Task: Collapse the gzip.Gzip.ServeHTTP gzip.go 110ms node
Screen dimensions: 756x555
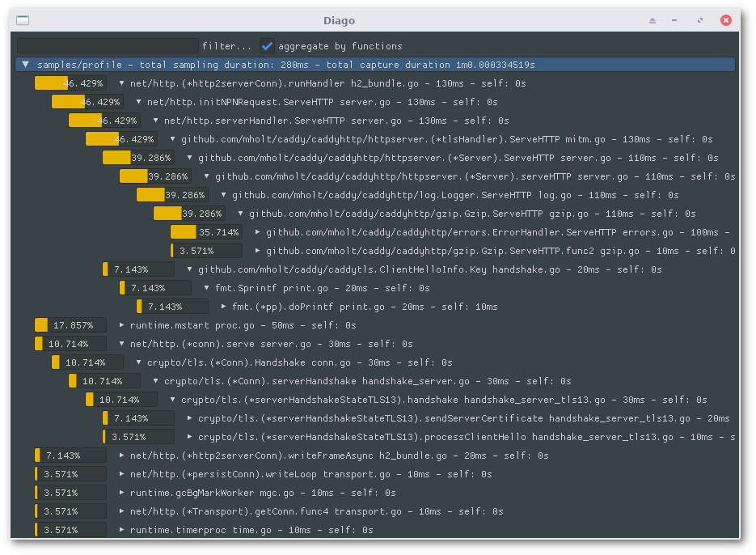Action: (x=241, y=214)
